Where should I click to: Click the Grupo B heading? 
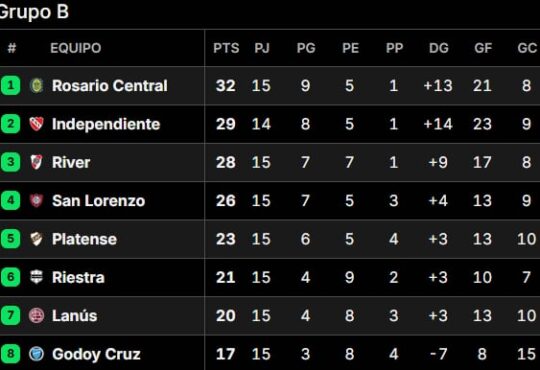pyautogui.click(x=34, y=12)
